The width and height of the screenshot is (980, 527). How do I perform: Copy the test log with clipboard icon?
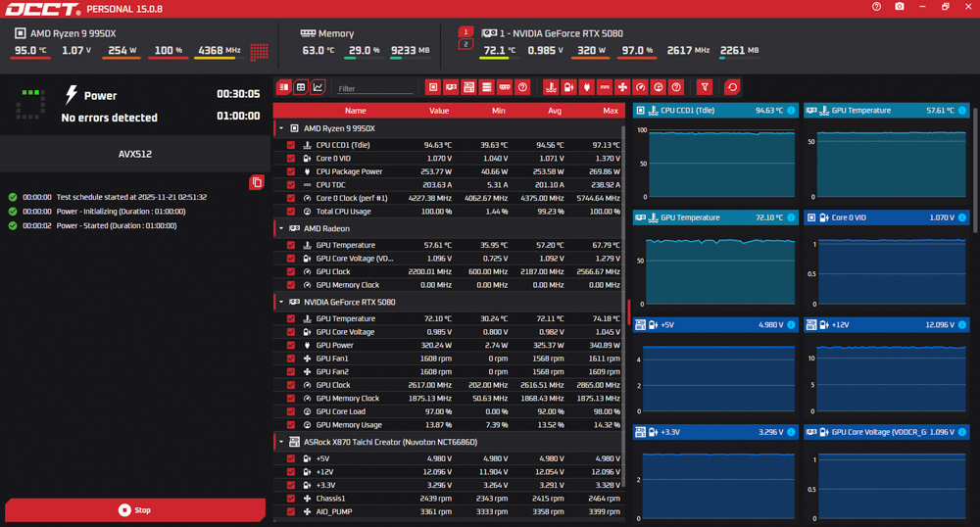click(257, 182)
